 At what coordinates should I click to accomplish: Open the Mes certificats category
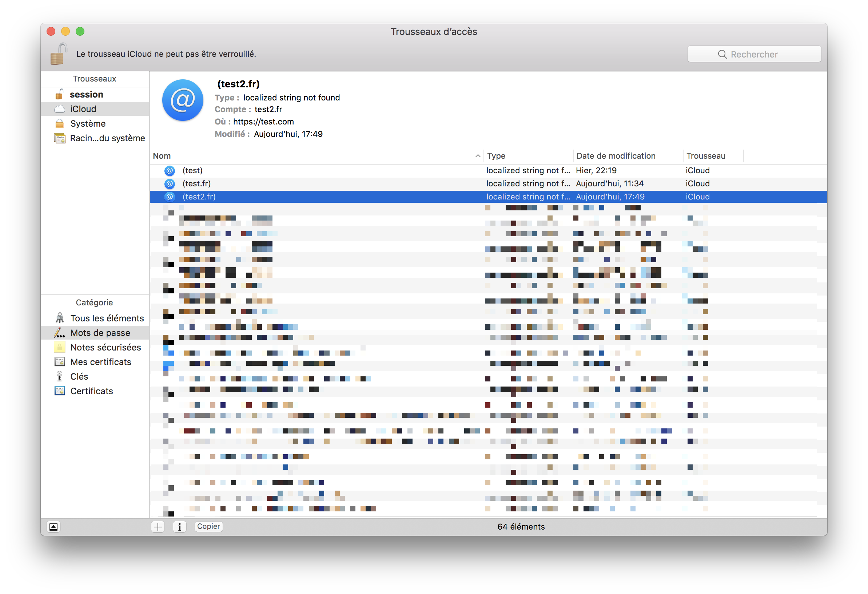coord(100,362)
